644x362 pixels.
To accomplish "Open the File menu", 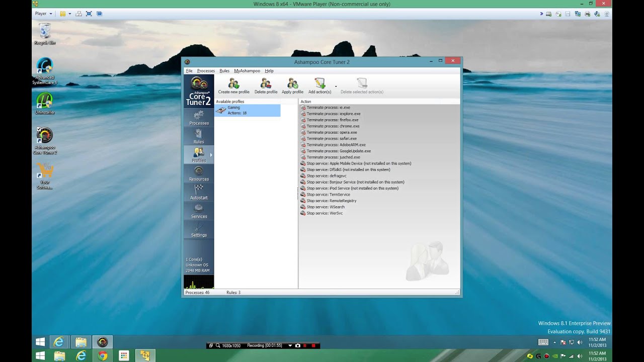I will [189, 71].
